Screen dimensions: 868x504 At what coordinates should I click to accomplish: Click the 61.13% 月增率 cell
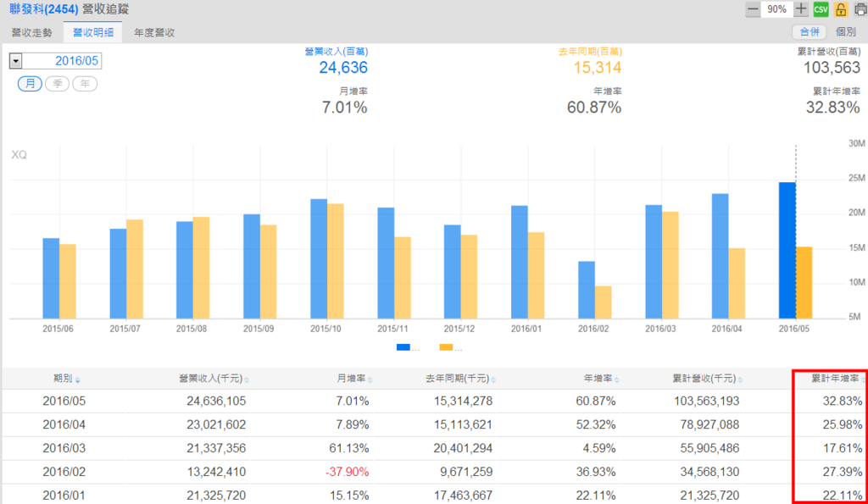pyautogui.click(x=348, y=448)
